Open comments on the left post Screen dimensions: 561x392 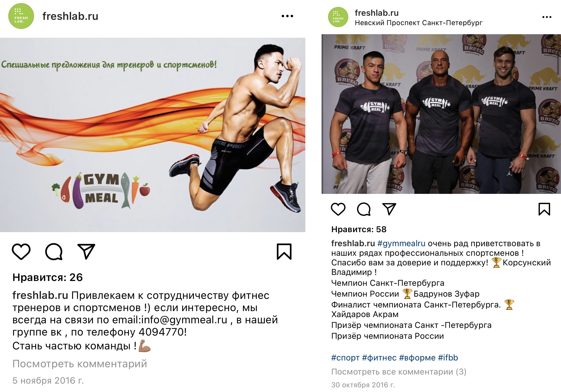[54, 252]
